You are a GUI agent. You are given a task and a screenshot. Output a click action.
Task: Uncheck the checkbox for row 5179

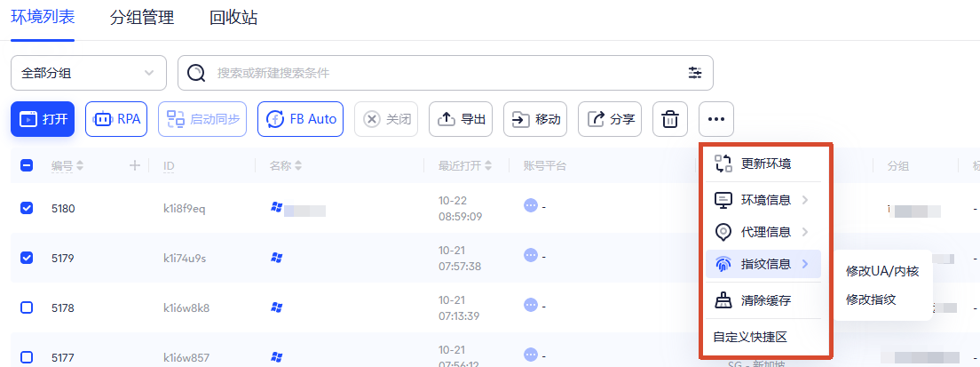coord(27,258)
